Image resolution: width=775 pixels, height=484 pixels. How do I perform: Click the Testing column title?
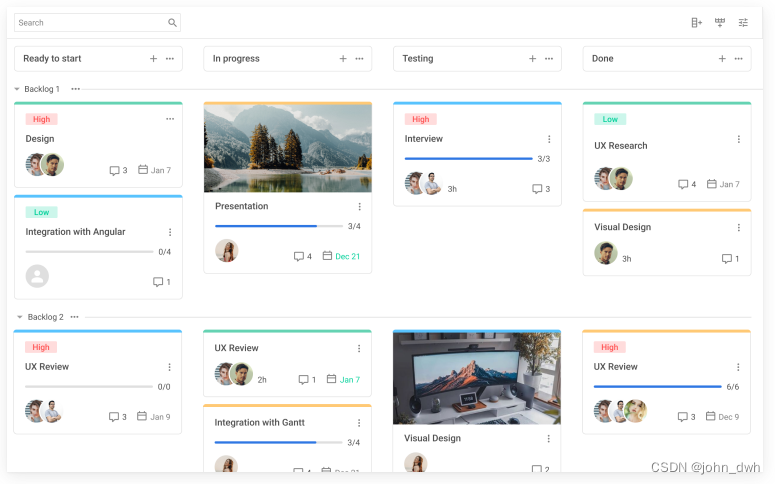pyautogui.click(x=418, y=59)
